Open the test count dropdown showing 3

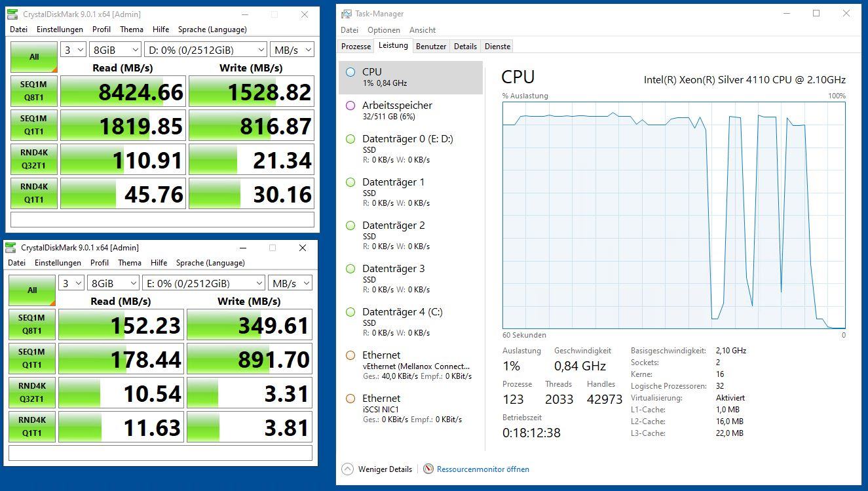[73, 49]
